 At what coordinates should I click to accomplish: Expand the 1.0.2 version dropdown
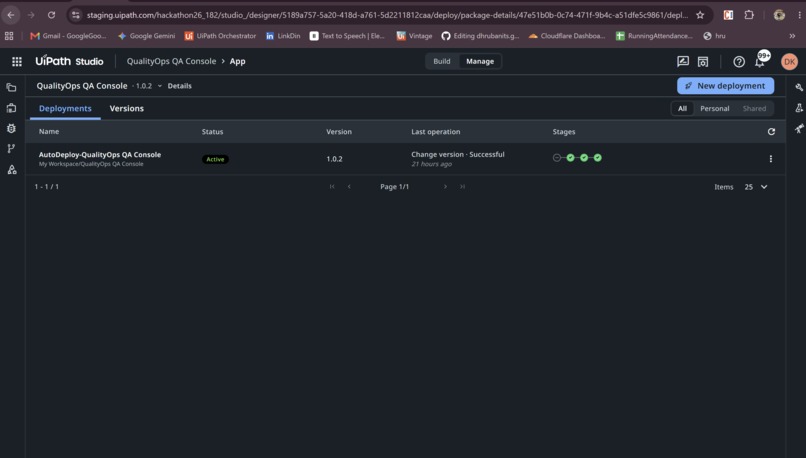(x=159, y=86)
